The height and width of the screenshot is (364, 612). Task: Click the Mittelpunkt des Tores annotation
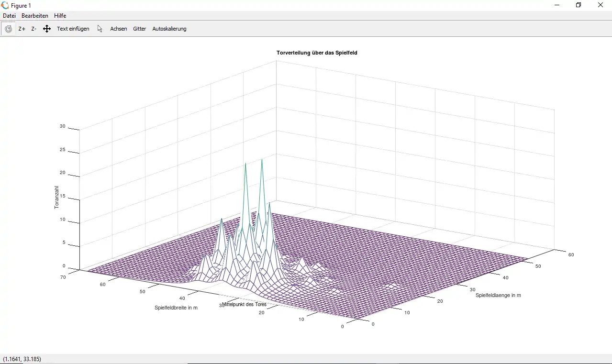click(244, 304)
